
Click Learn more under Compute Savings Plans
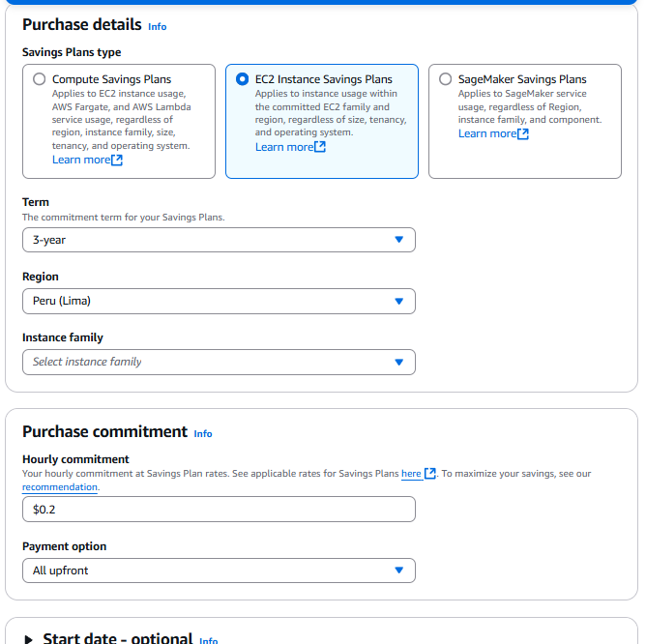click(x=81, y=160)
